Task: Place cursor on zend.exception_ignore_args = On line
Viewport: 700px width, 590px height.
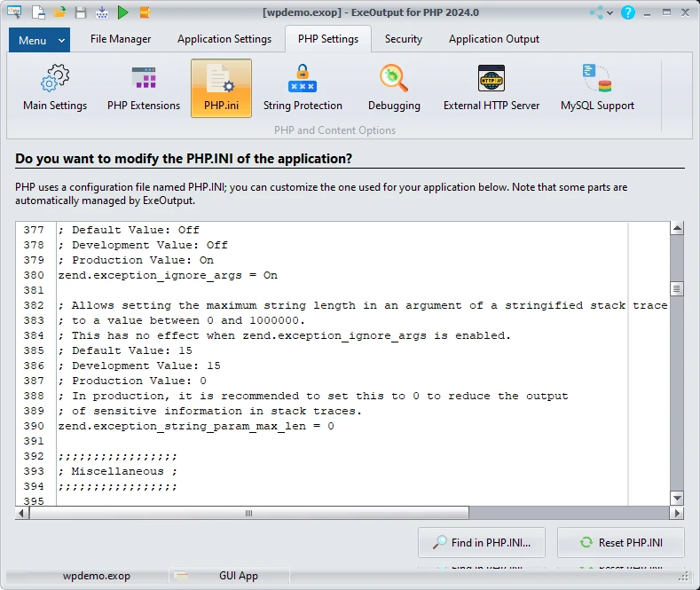Action: coord(168,275)
